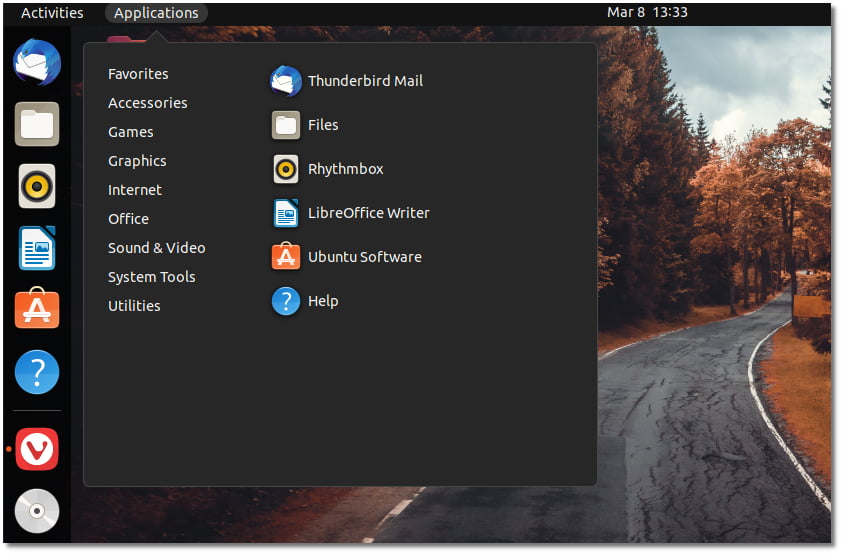
Task: Select the Accessories category
Action: [148, 103]
